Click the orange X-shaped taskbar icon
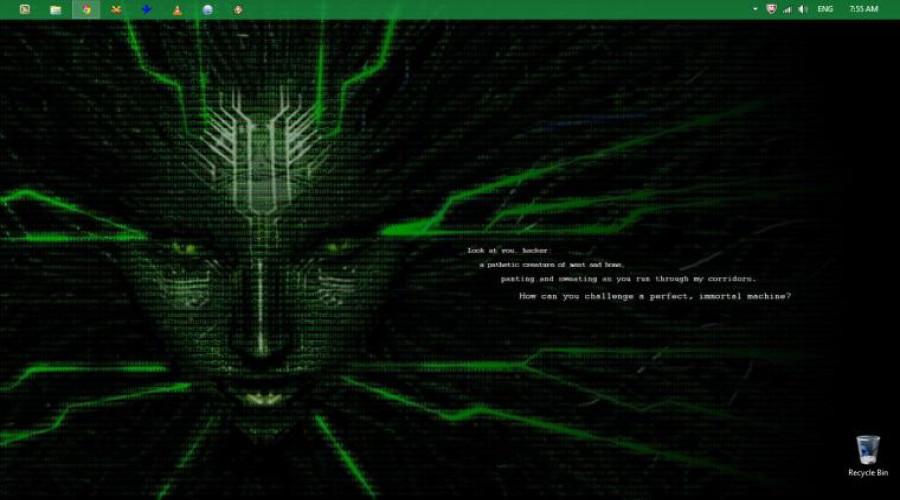 (117, 9)
